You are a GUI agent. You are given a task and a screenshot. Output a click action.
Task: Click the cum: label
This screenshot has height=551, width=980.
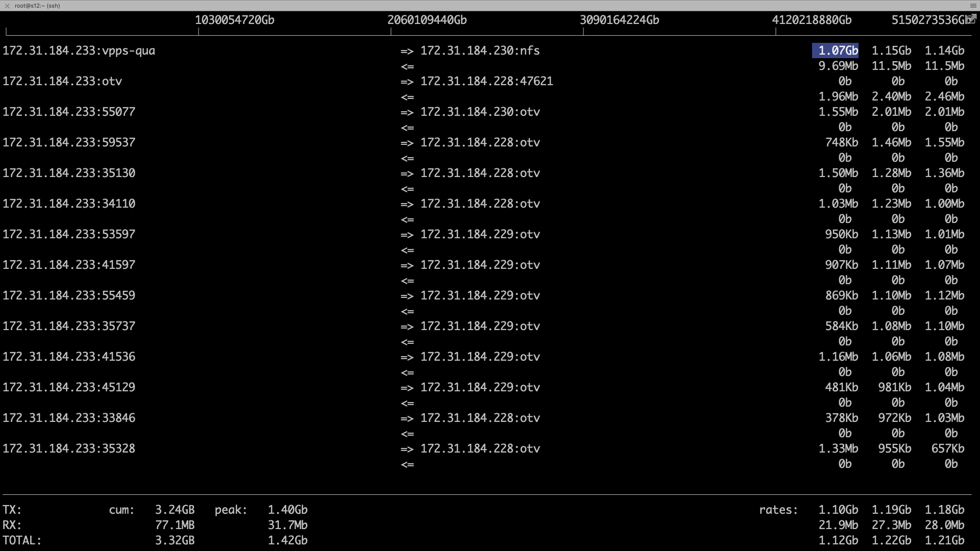point(122,510)
